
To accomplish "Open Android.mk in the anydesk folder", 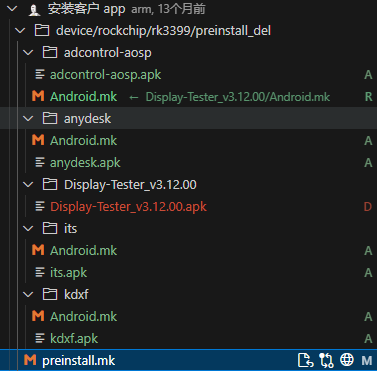I will 83,141.
